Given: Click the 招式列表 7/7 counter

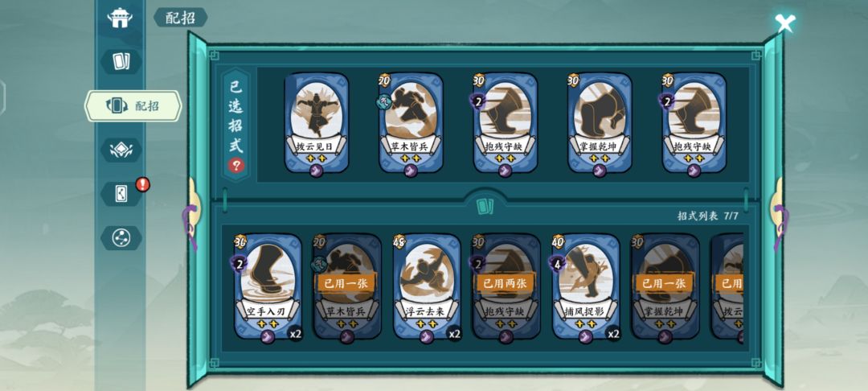Looking at the screenshot, I should tap(707, 216).
